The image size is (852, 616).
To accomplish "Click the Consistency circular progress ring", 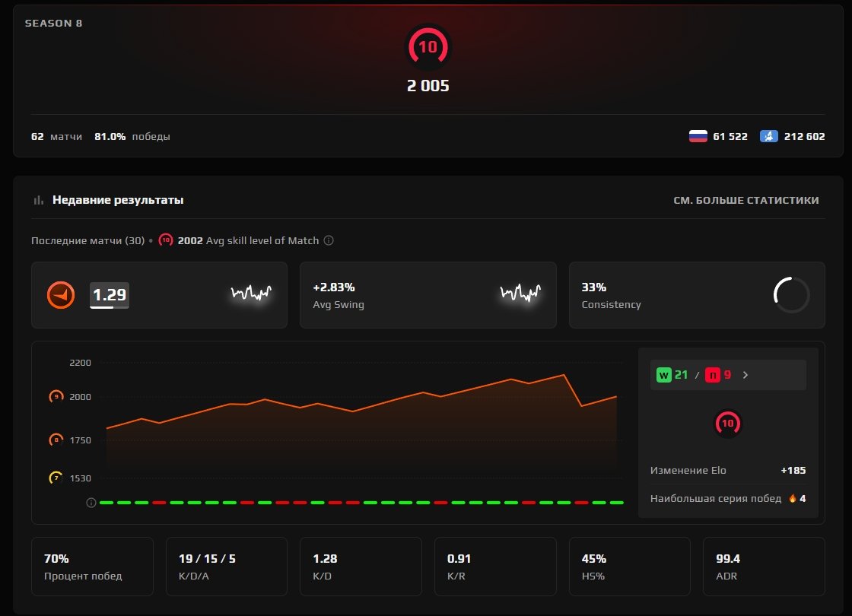I will [x=792, y=295].
